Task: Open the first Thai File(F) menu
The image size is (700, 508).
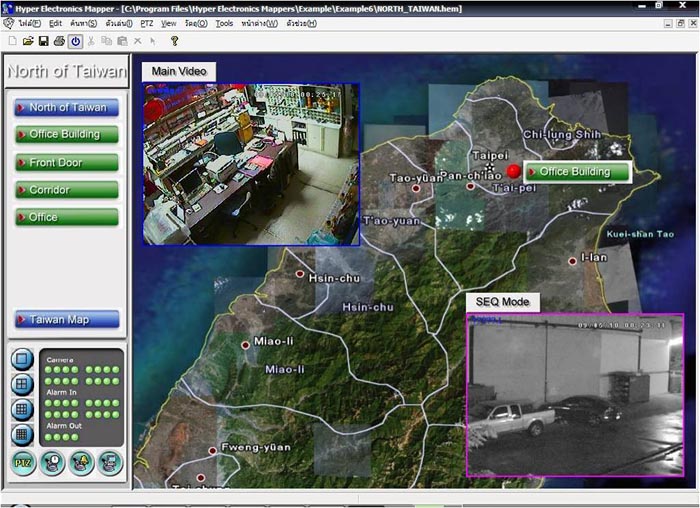Action: (29, 23)
